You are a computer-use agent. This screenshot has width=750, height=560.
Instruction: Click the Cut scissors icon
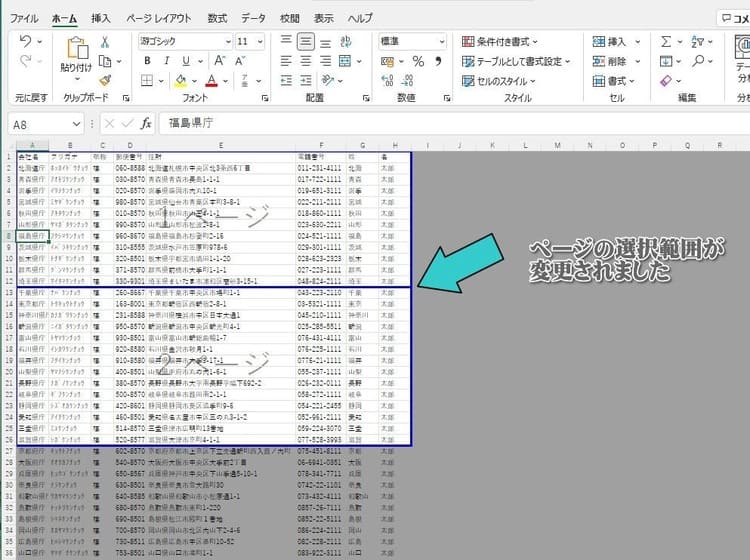[x=105, y=42]
